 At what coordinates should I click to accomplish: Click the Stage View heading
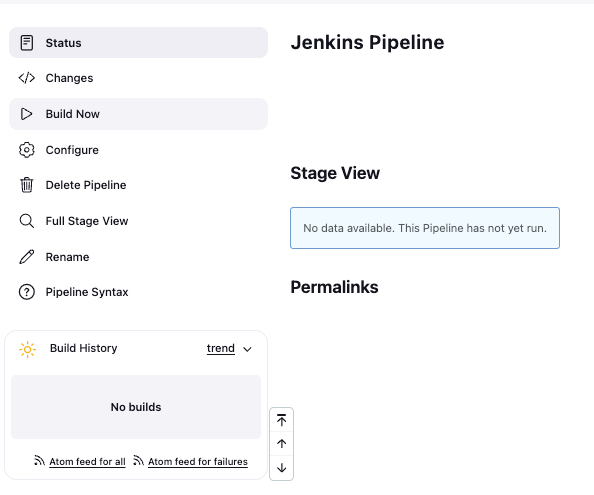[x=335, y=173]
